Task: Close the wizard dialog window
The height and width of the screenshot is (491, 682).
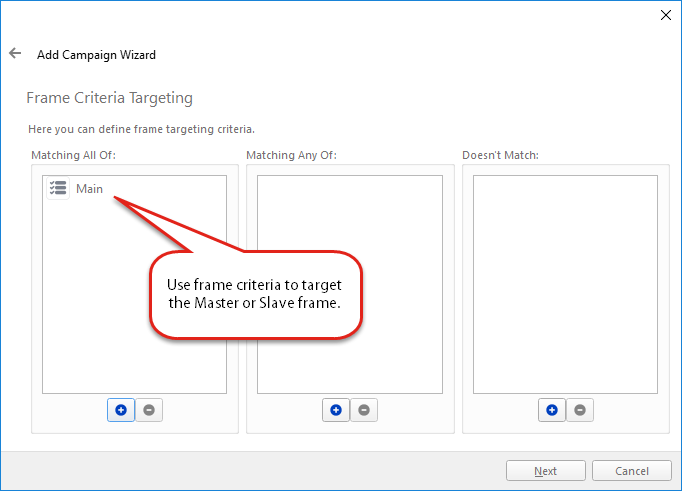Action: 666,15
